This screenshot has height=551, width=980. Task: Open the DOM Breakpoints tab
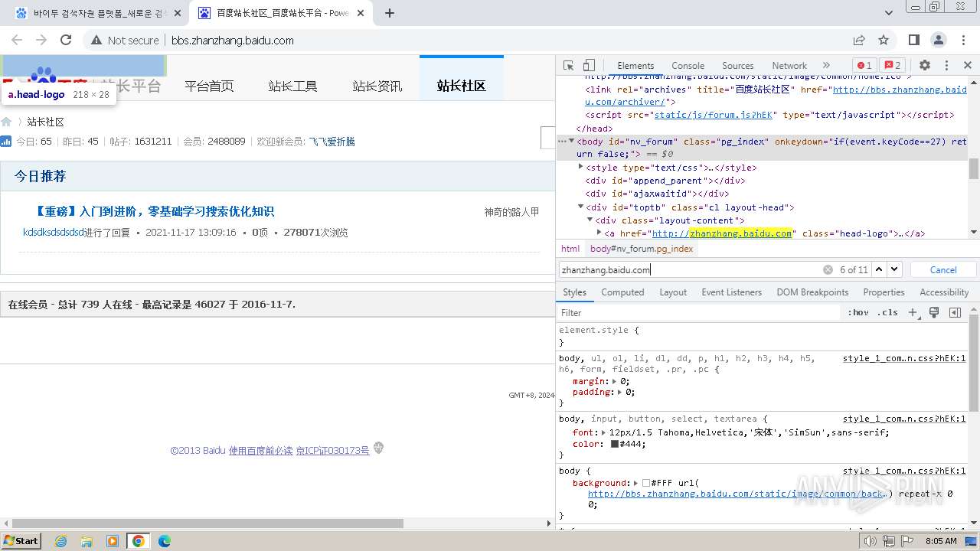[x=812, y=292]
